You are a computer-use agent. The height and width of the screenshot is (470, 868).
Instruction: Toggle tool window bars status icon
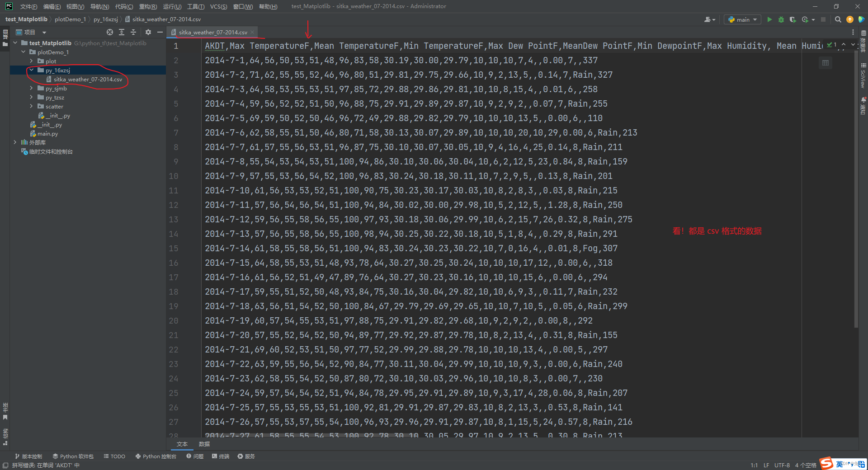(x=5, y=465)
